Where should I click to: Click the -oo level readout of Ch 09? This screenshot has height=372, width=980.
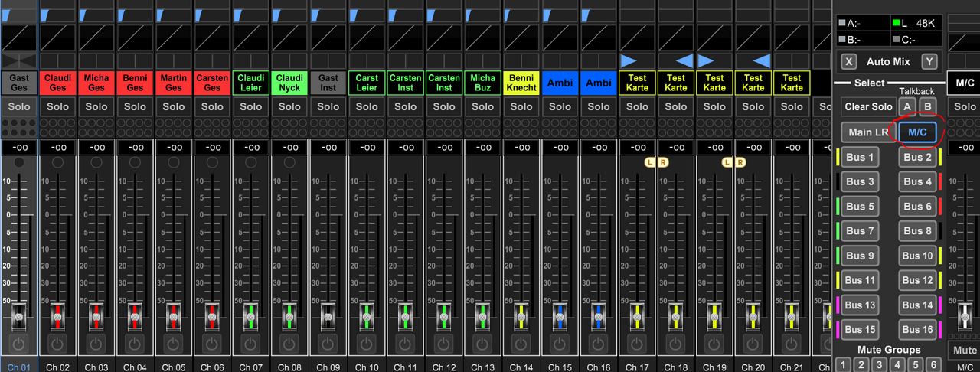pos(328,147)
